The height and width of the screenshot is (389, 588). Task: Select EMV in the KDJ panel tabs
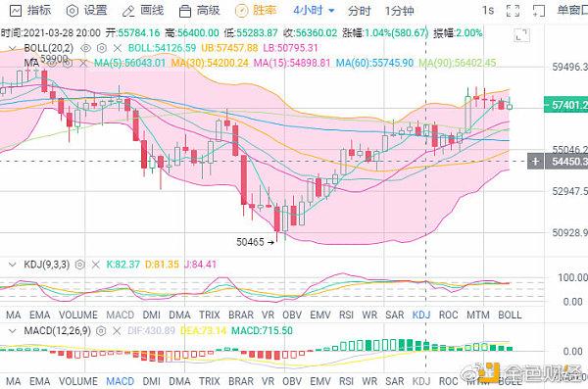pos(320,316)
